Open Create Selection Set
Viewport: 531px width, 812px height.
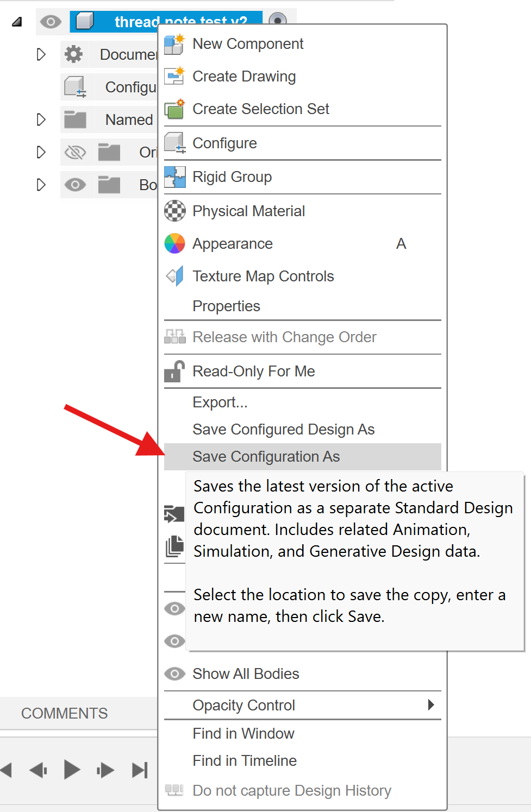pos(175,109)
